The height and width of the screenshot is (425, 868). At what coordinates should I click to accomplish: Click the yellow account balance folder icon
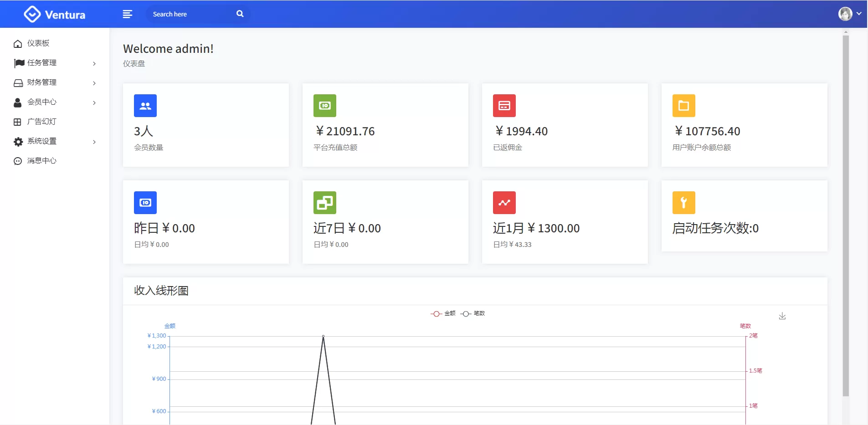pos(684,106)
